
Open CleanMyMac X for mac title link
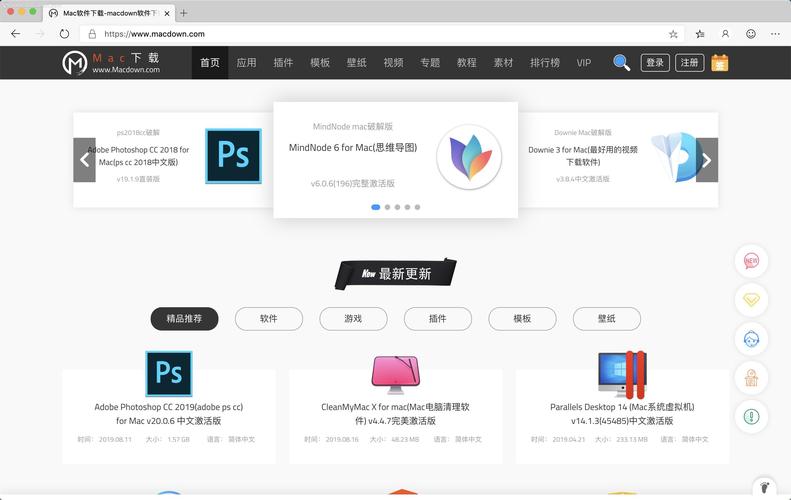(396, 414)
